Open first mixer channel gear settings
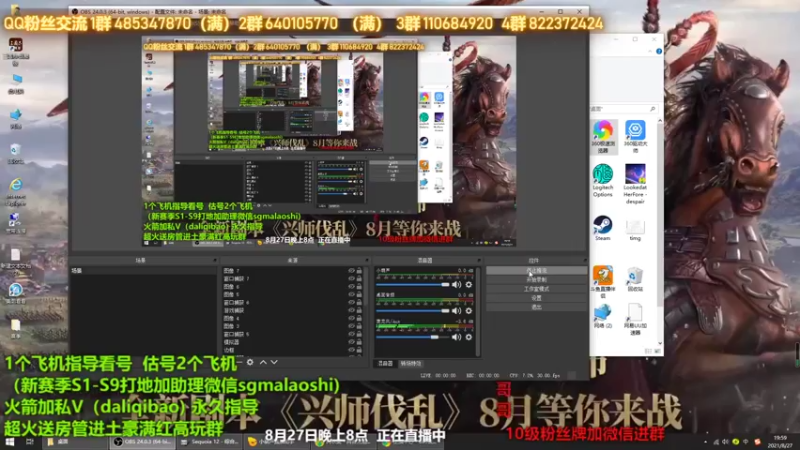 [469, 285]
